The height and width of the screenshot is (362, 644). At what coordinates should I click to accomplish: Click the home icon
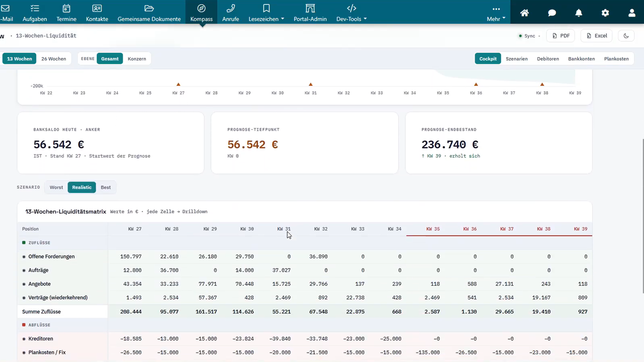[x=524, y=13]
